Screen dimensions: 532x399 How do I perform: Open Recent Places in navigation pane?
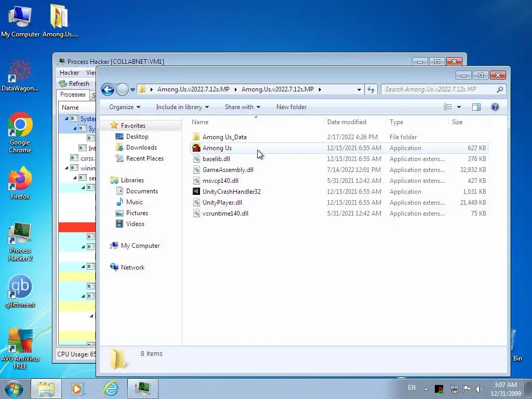pos(144,158)
